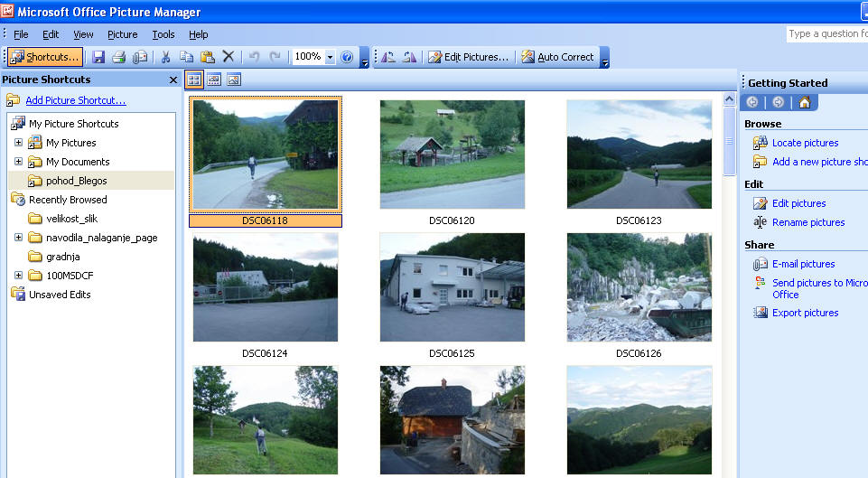Select thumbnail DSC06126 of the quarry
This screenshot has height=478, width=868.
[639, 287]
